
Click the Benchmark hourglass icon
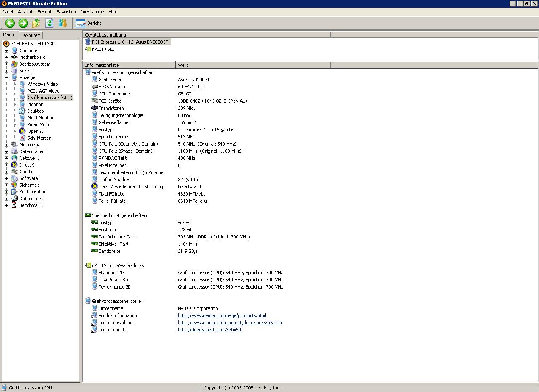[14, 205]
